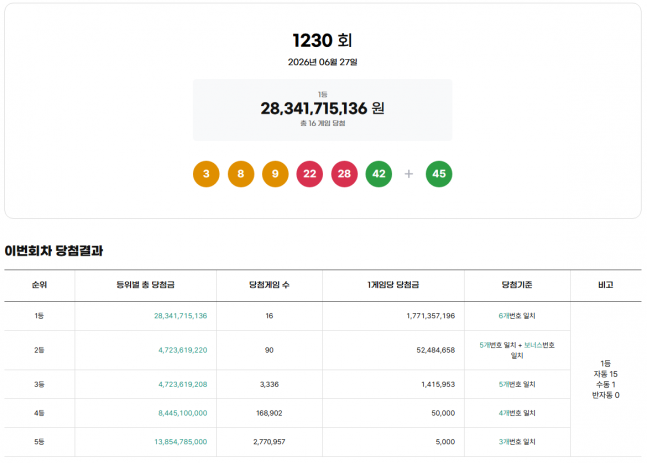The height and width of the screenshot is (463, 647).
Task: Click the winning game count '90'
Action: (269, 350)
